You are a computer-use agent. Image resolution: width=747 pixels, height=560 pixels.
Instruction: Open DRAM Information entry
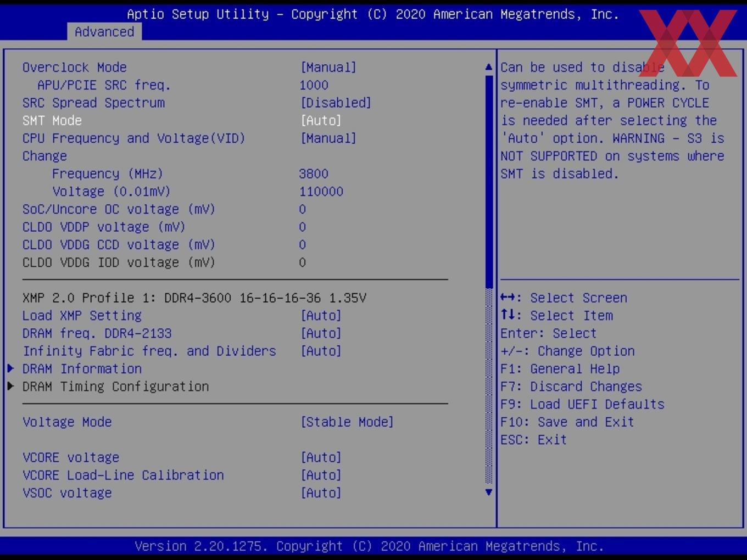point(82,369)
